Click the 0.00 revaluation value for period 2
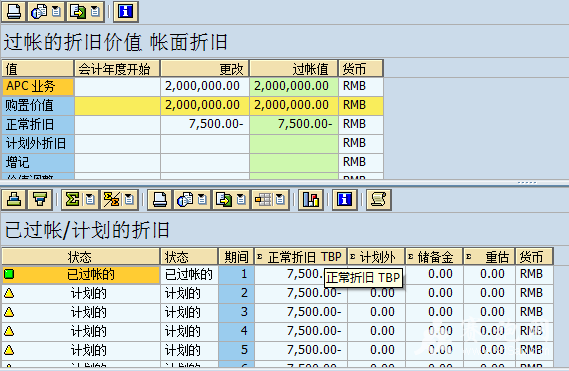The width and height of the screenshot is (569, 371). pyautogui.click(x=489, y=294)
